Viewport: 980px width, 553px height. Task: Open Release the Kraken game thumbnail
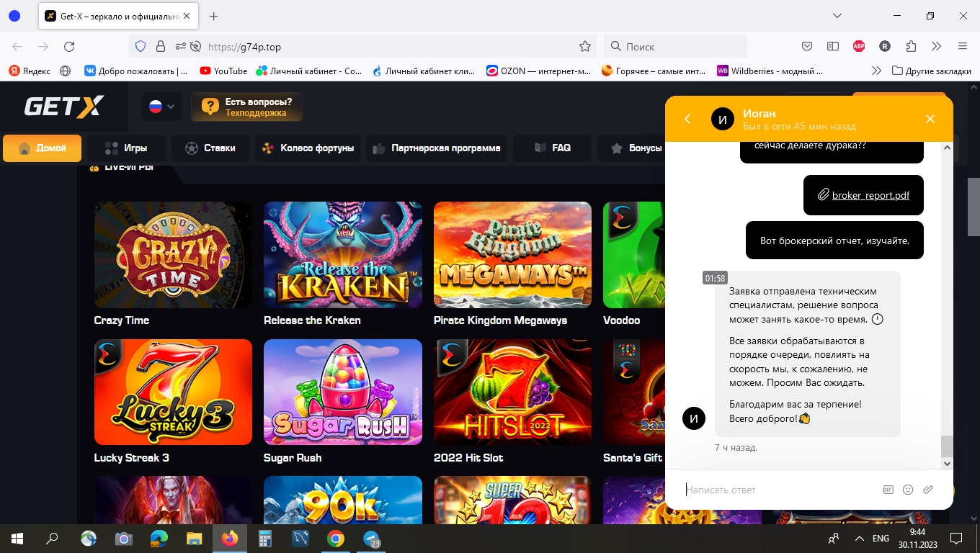343,255
